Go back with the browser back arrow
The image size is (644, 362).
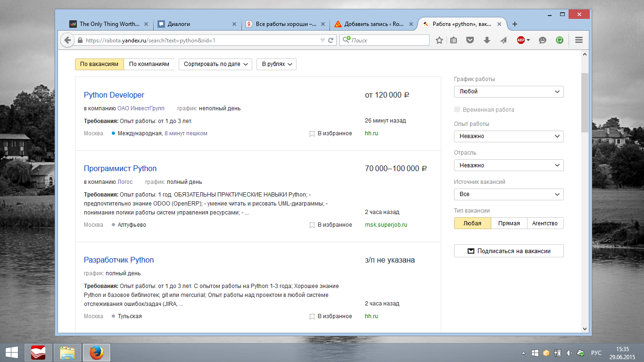coord(67,40)
